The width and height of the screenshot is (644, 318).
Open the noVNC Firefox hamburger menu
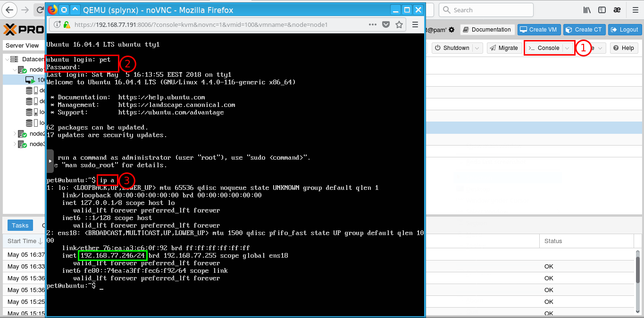(415, 24)
